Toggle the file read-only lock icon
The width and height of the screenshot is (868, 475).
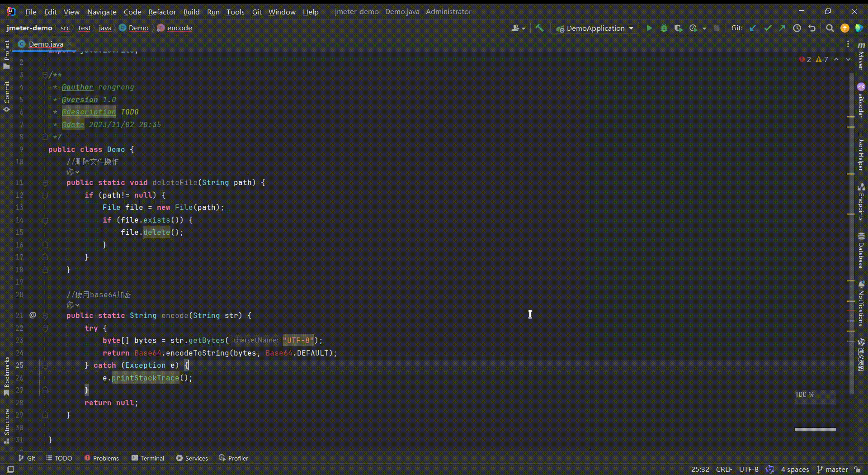[857, 470]
